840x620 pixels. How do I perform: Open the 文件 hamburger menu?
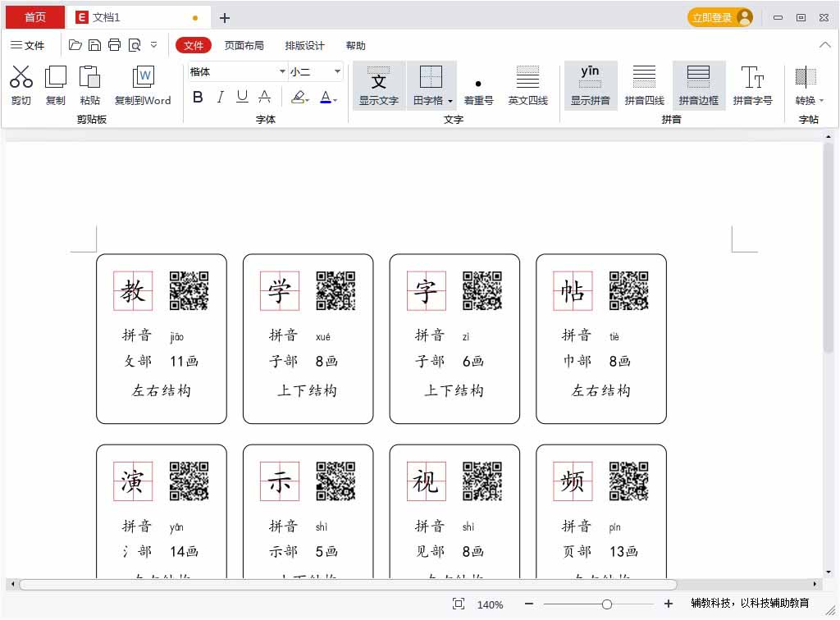click(27, 45)
